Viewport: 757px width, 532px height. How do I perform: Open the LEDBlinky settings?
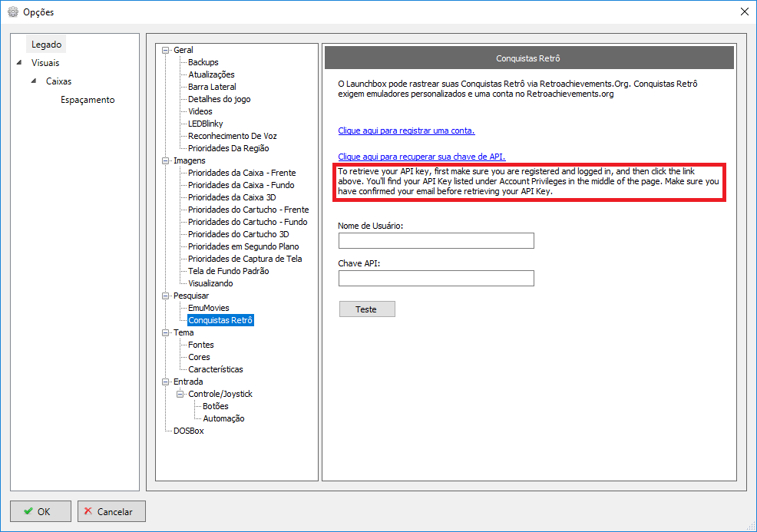206,124
